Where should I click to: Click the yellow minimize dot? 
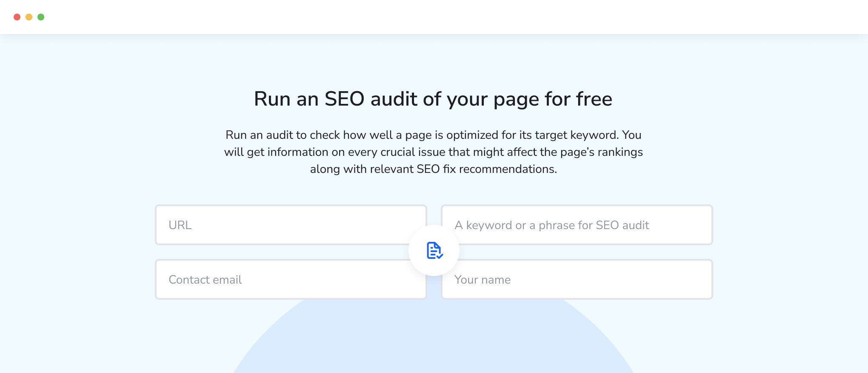(x=29, y=17)
